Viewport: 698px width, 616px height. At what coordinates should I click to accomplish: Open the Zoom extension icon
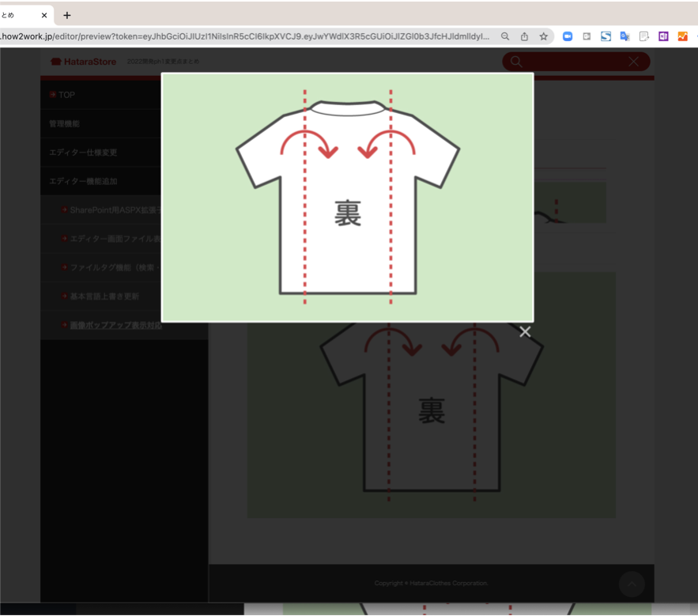point(568,36)
